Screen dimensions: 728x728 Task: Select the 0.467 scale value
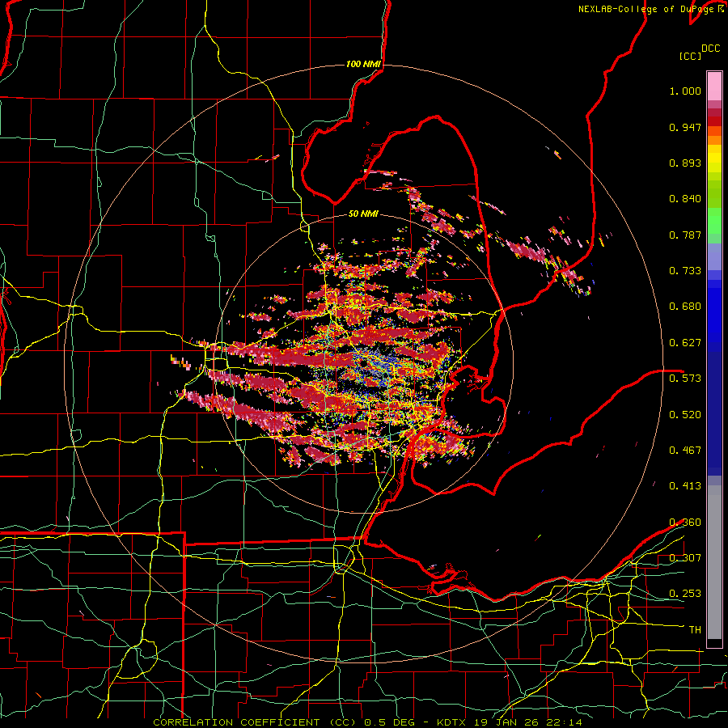tap(685, 451)
